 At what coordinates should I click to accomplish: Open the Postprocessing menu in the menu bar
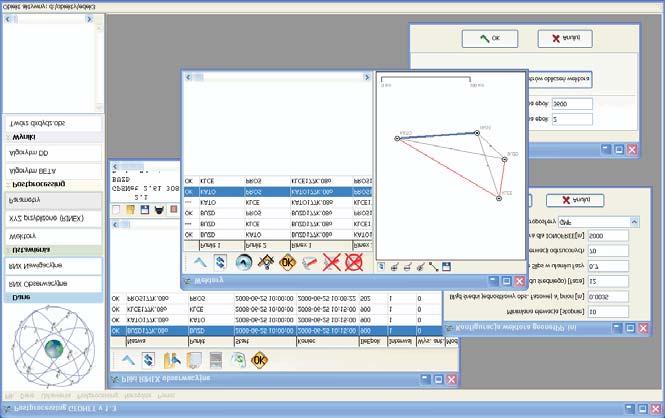(98, 396)
